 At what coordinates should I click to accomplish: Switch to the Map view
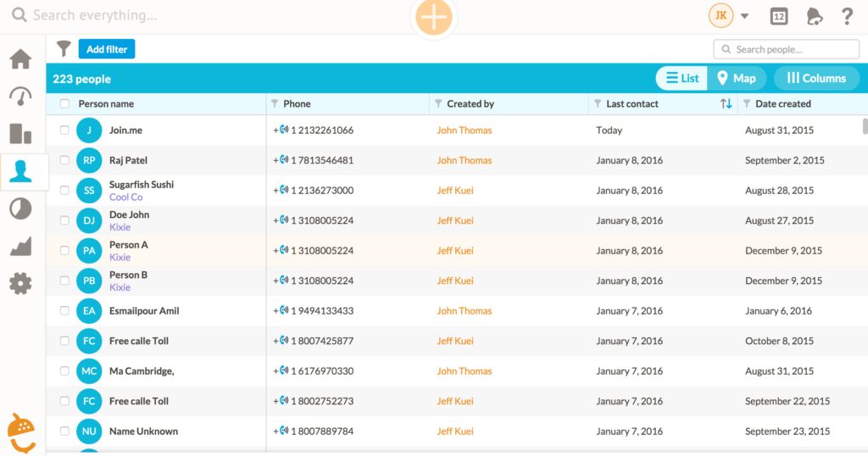(736, 78)
